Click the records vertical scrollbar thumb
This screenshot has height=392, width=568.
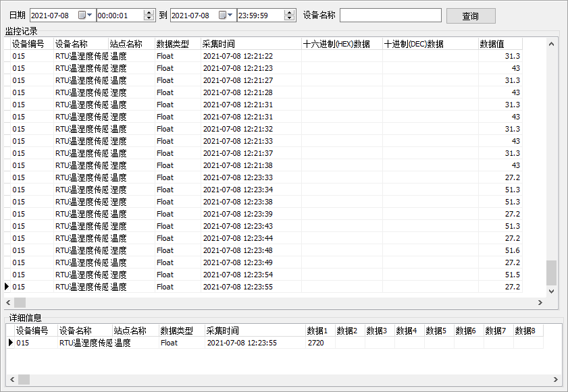[x=551, y=273]
